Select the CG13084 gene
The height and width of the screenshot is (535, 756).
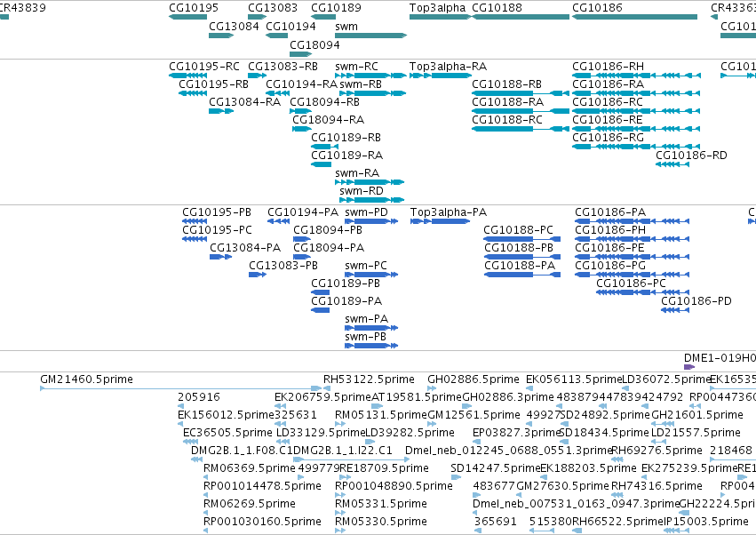coord(221,36)
